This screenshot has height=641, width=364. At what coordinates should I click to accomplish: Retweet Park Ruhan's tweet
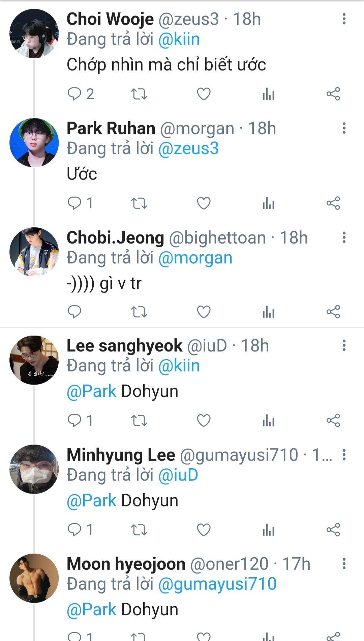(x=139, y=203)
